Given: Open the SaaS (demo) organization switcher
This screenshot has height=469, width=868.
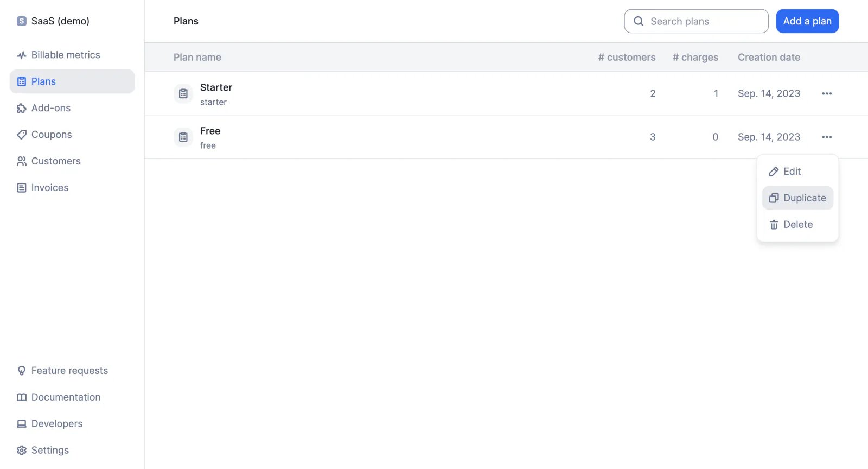Looking at the screenshot, I should (53, 21).
